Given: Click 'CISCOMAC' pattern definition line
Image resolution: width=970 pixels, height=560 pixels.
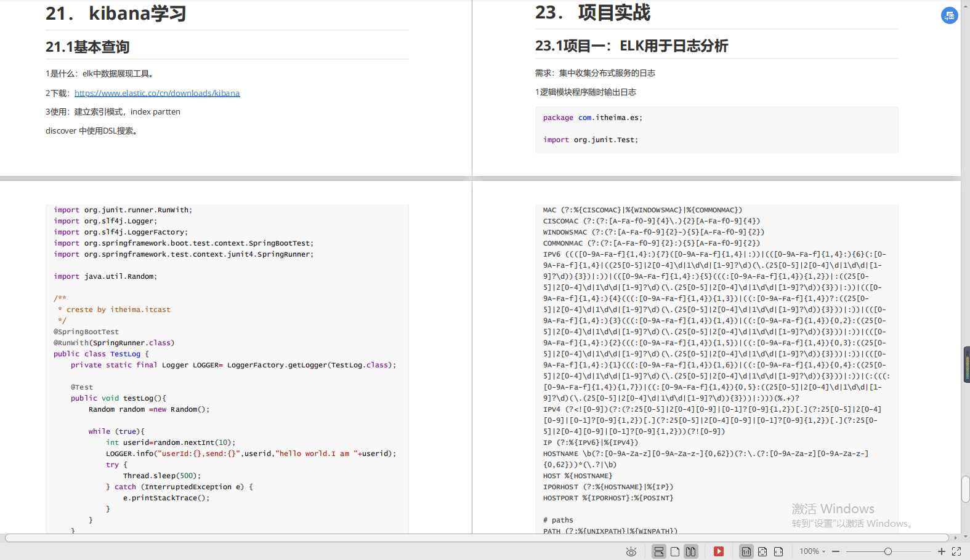Looking at the screenshot, I should coord(652,221).
